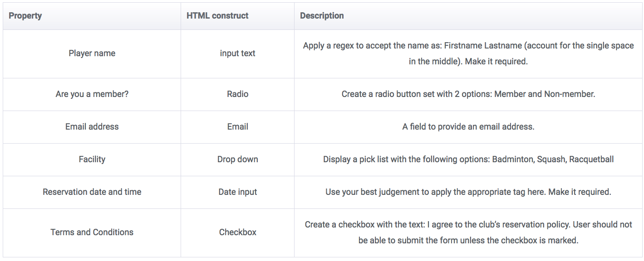Select the Player name cell
The image size is (644, 261).
(92, 53)
